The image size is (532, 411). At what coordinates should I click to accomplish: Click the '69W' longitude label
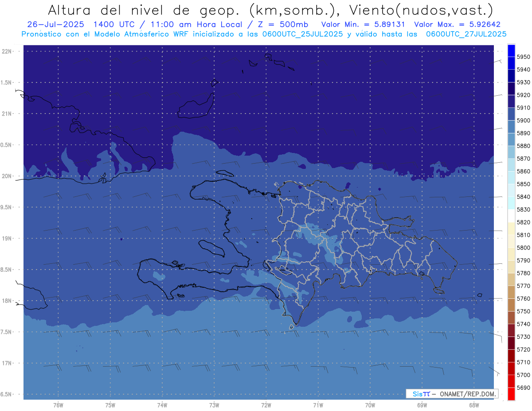pos(422,405)
